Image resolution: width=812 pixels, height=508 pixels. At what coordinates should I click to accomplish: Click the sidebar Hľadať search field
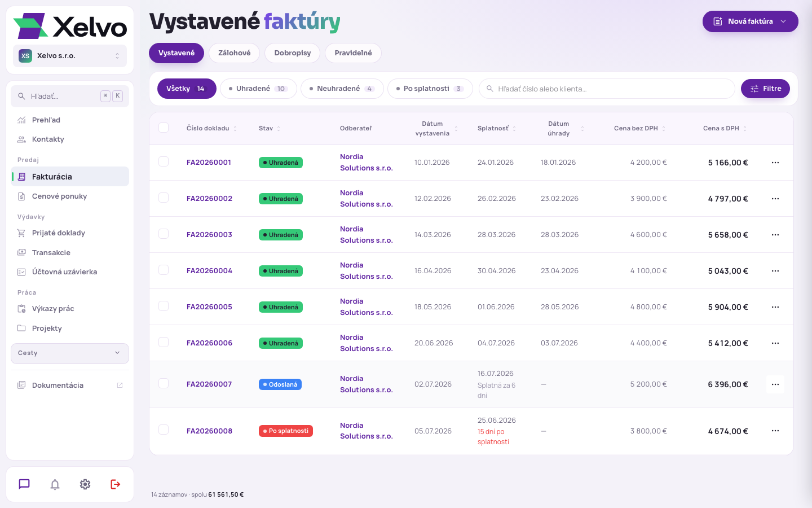(x=70, y=96)
